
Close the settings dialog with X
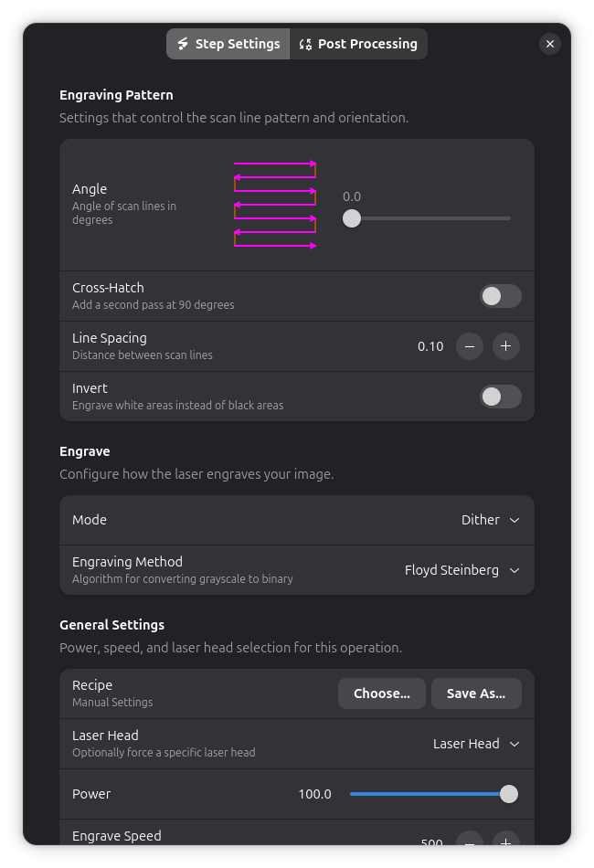[550, 44]
